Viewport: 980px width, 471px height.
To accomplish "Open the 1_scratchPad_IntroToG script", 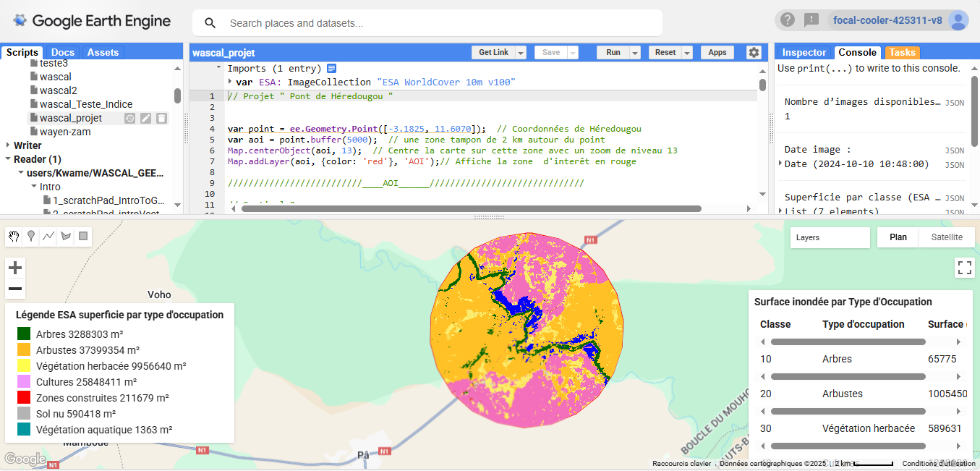I will tap(108, 200).
